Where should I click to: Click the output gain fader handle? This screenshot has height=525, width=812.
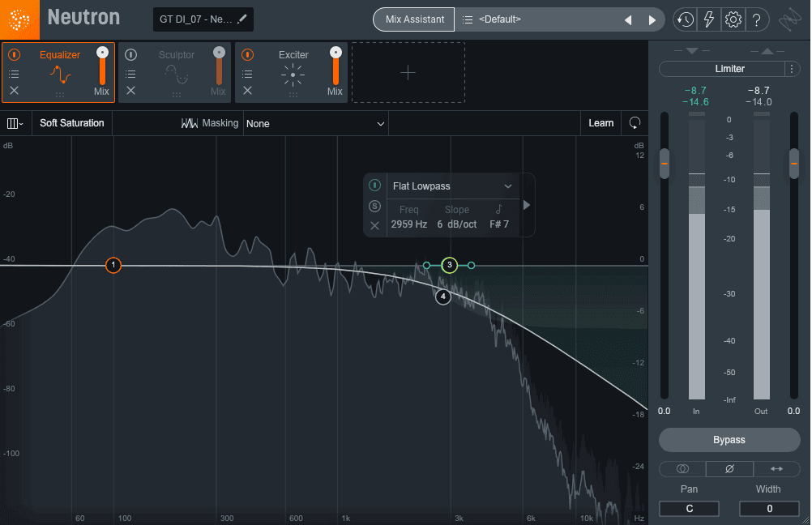(x=794, y=164)
